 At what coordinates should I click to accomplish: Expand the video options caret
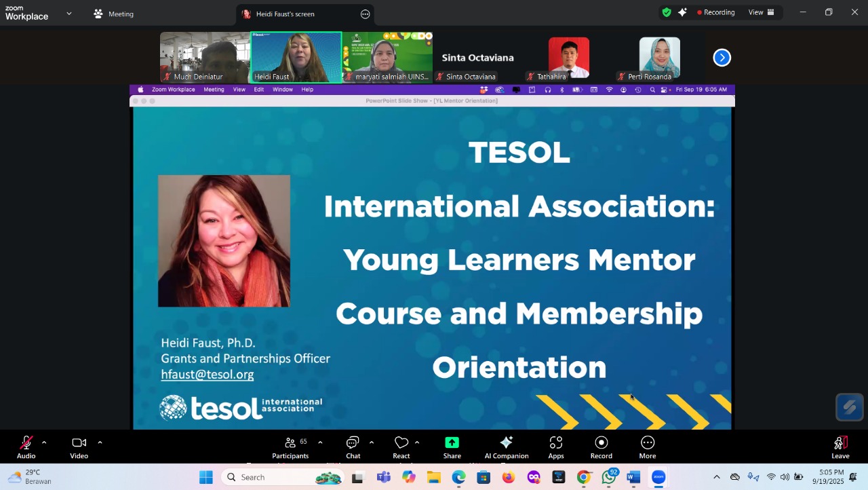tap(100, 442)
